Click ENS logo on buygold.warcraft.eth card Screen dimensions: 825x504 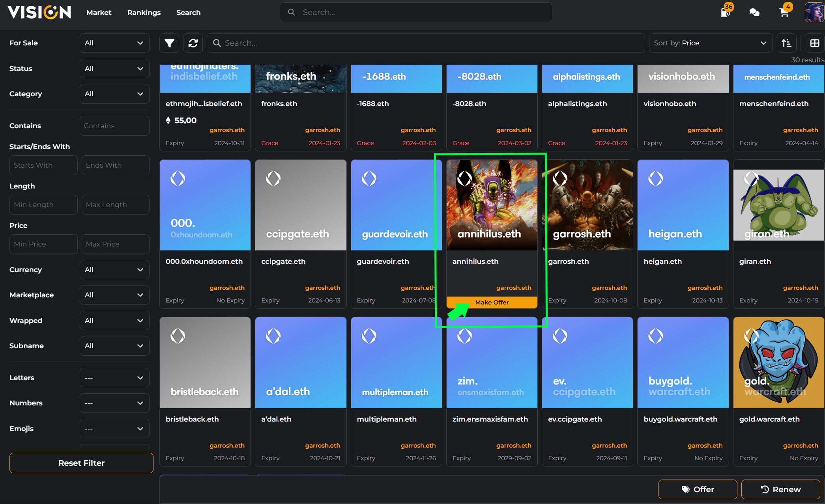tap(655, 336)
